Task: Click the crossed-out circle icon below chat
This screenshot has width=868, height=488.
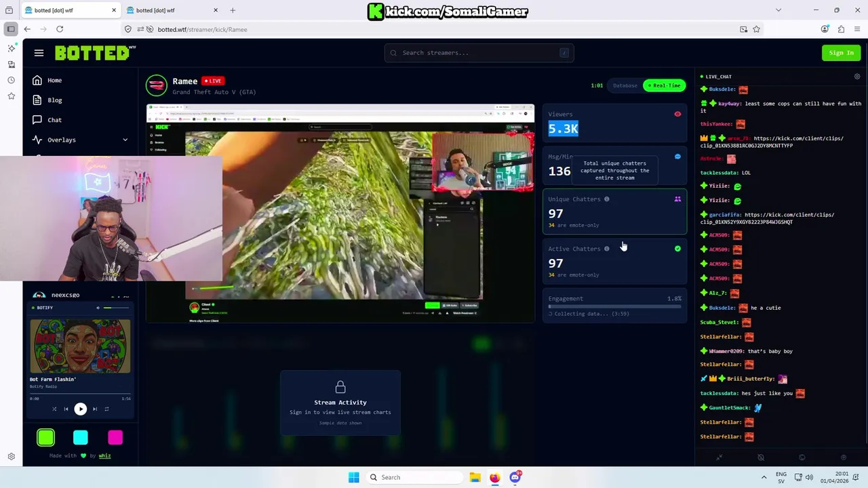Action: tap(761, 457)
